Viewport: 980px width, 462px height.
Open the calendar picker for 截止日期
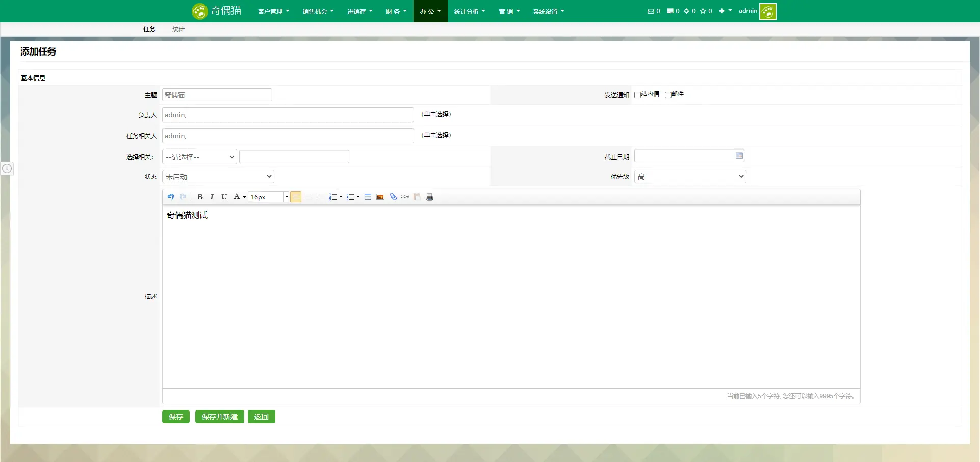click(x=739, y=156)
